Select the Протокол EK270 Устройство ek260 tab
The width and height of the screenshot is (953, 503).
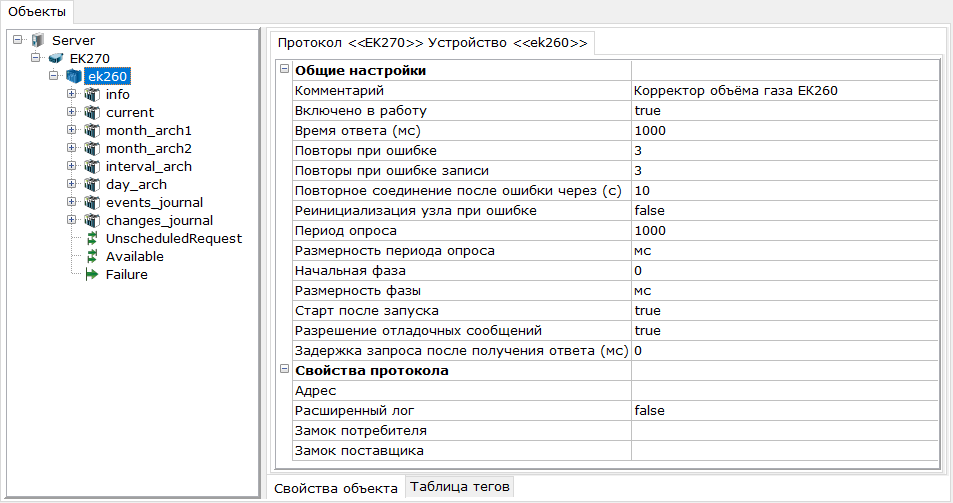432,43
